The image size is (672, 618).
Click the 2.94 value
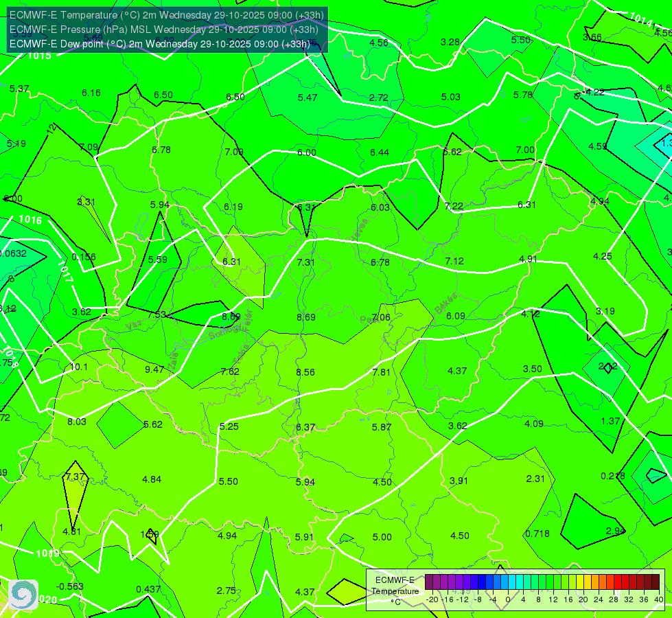(x=616, y=531)
